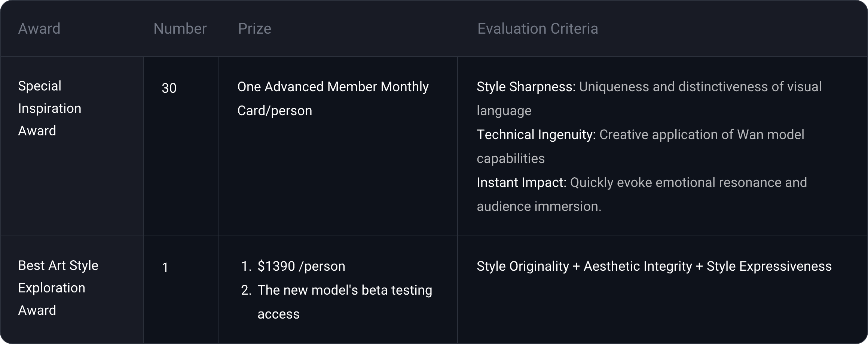Select the Special Inspiration Award cell
The width and height of the screenshot is (868, 344).
pyautogui.click(x=50, y=108)
